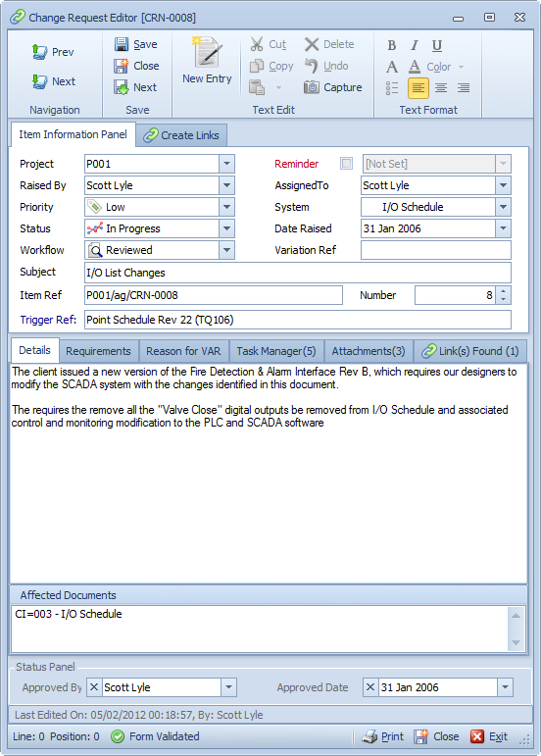
Task: Click the Capture camera icon
Action: click(312, 87)
